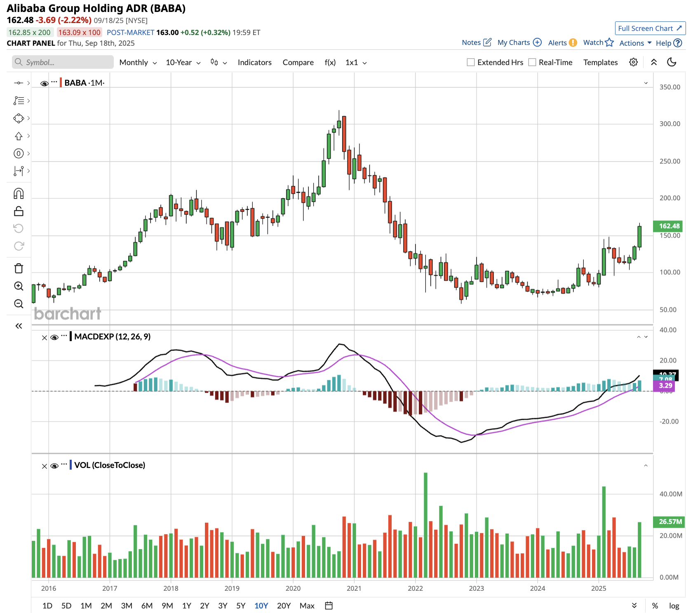Open the Actions dropdown
This screenshot has height=613, width=700.
pos(635,43)
